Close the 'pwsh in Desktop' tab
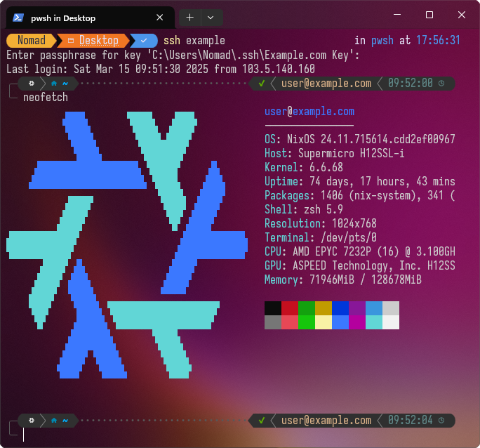 (x=159, y=18)
